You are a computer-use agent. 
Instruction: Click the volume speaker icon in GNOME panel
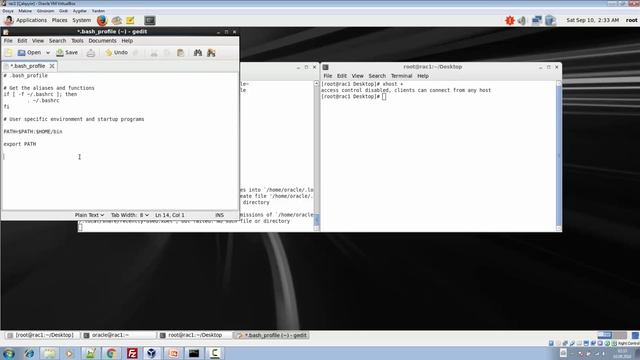522,20
